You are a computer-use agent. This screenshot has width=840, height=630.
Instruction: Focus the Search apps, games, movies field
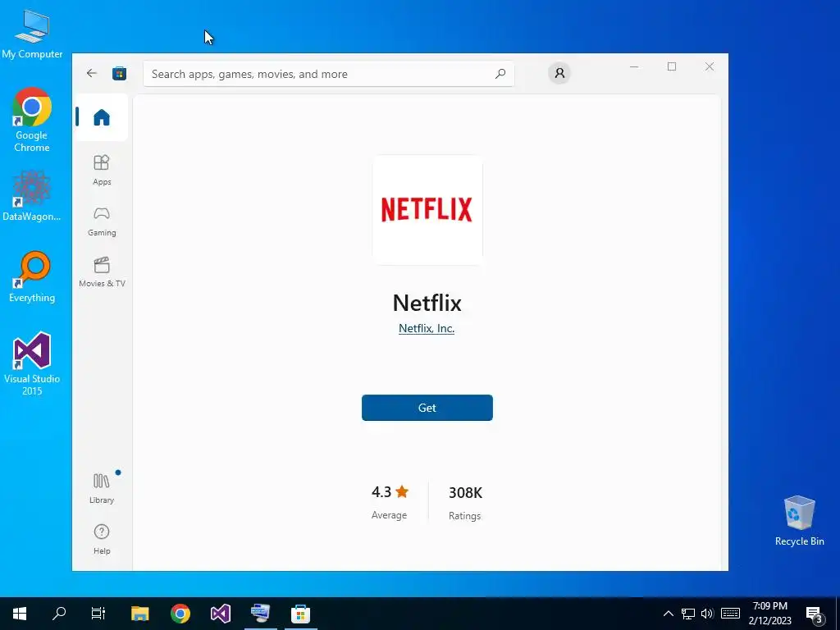click(x=328, y=74)
